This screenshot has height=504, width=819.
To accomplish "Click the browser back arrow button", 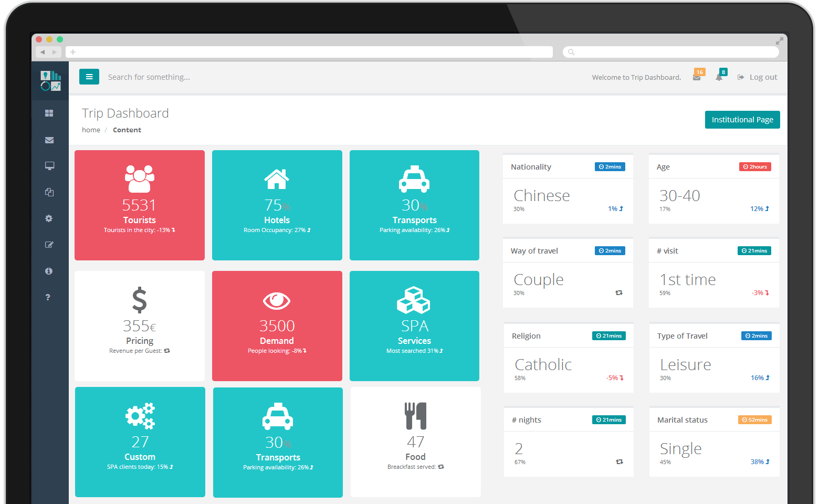I will 43,52.
